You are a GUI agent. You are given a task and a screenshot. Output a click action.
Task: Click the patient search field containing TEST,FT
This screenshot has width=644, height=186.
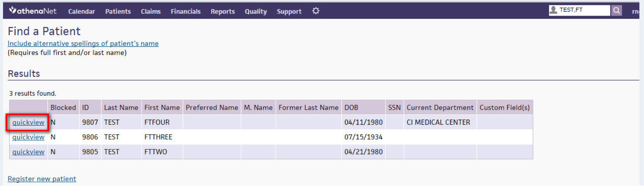tap(579, 10)
